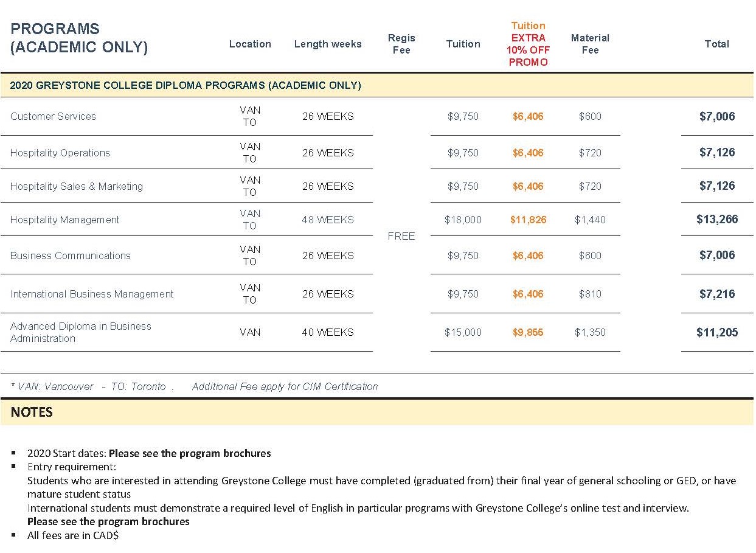Click the $7,006 total for Customer Services

[717, 116]
